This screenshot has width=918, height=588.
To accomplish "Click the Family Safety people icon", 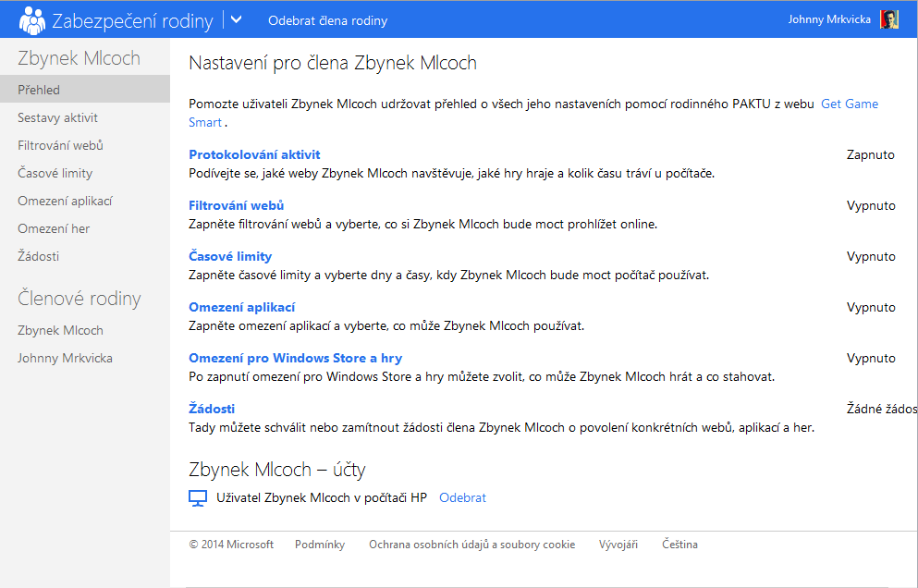I will (x=31, y=19).
